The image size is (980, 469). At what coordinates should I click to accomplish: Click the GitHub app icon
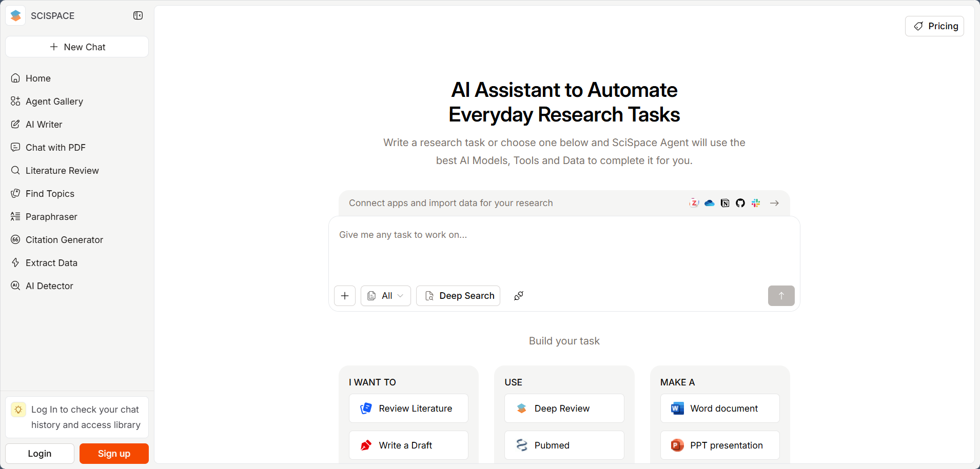[740, 203]
